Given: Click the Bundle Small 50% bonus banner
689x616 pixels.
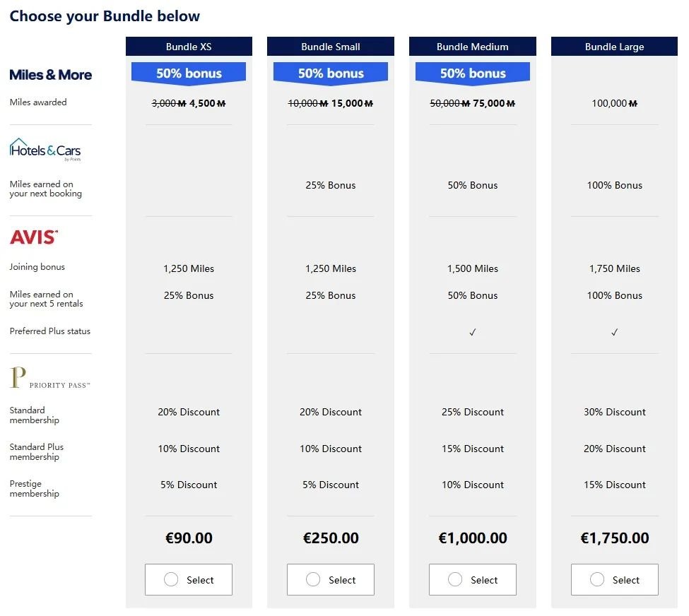Looking at the screenshot, I should click(331, 73).
